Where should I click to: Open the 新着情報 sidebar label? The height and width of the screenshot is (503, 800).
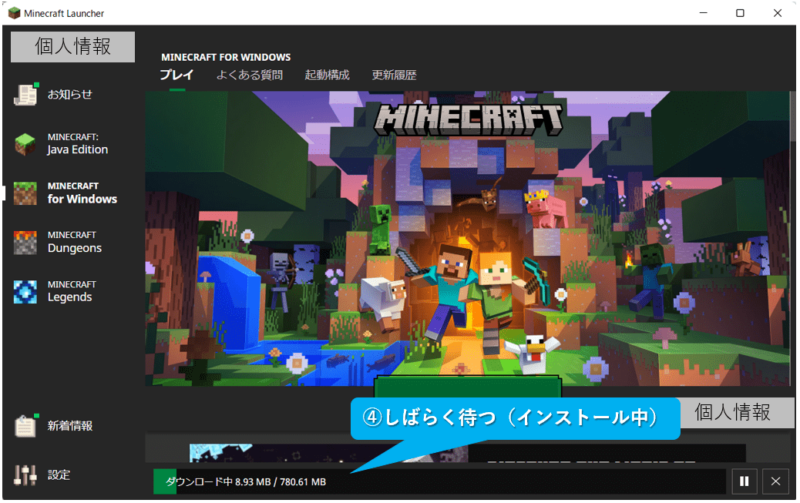(x=70, y=425)
